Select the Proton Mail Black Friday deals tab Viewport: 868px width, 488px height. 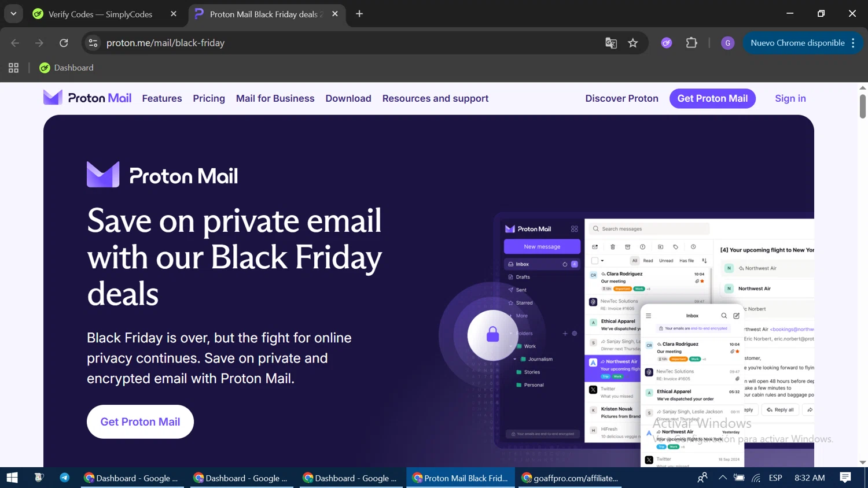266,14
